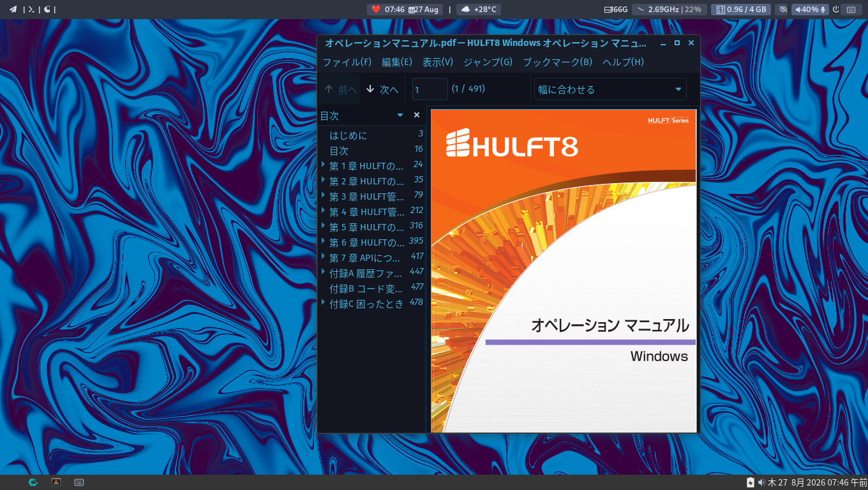This screenshot has height=490, width=868.
Task: Open the calendar showing 27 Aug
Action: click(x=424, y=10)
